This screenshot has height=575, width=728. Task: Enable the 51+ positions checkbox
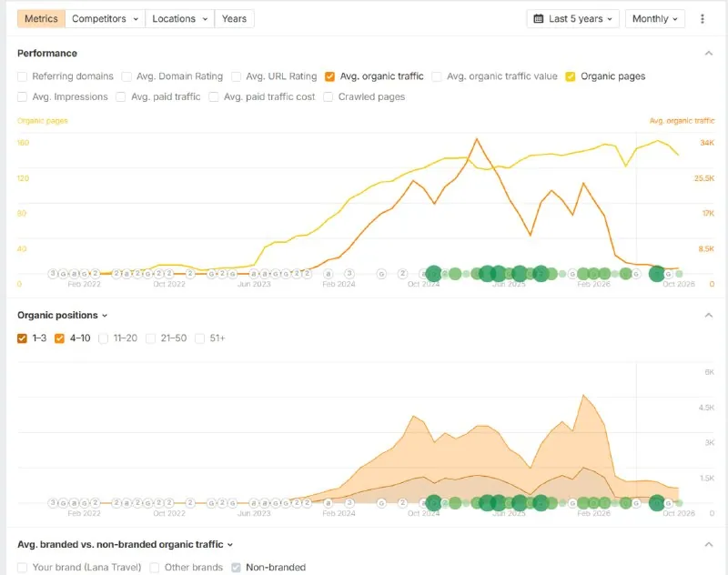[x=199, y=338]
